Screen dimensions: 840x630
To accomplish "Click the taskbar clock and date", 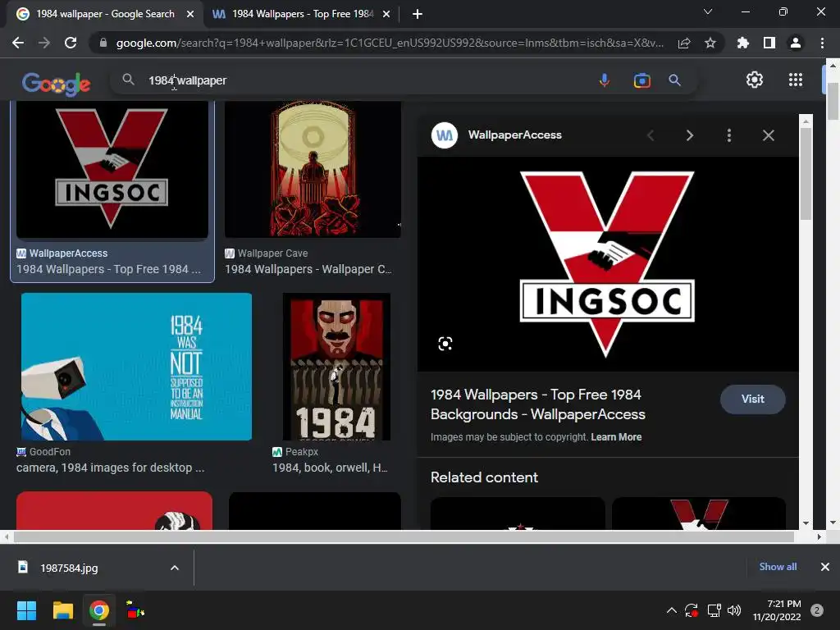I will click(x=777, y=610).
